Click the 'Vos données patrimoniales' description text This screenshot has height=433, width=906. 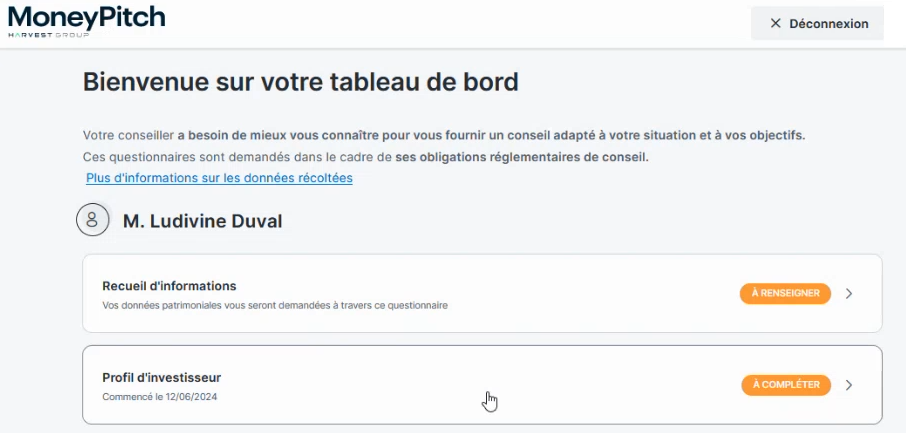pyautogui.click(x=275, y=305)
